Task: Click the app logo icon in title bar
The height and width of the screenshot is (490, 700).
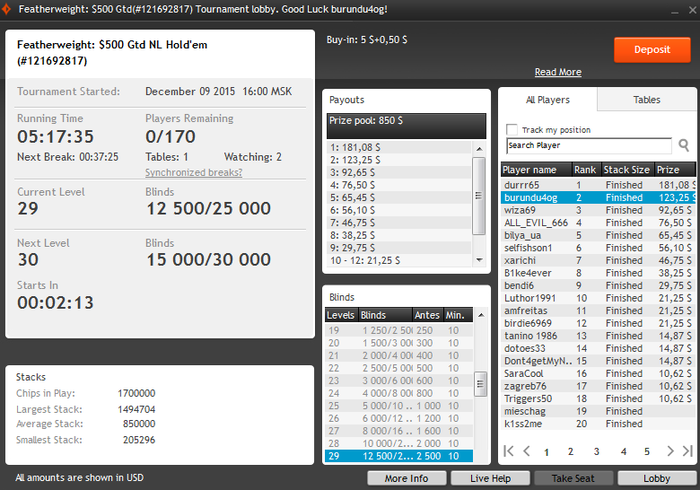Action: 6,9
